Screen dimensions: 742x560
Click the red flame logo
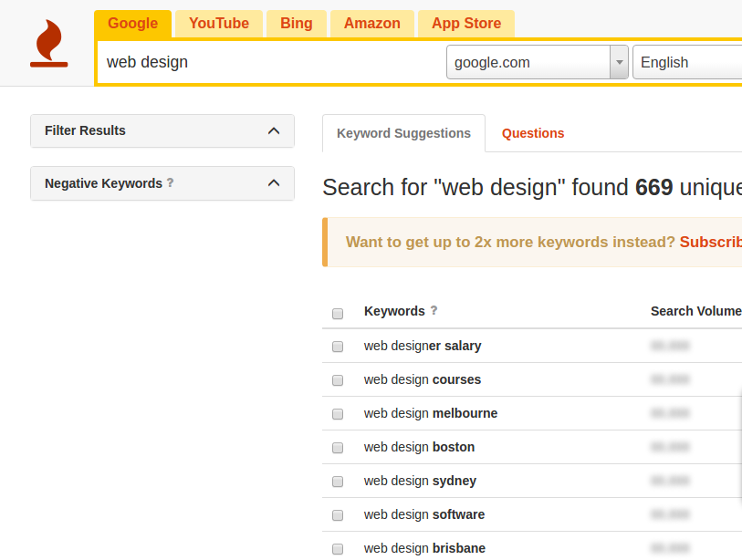point(49,43)
